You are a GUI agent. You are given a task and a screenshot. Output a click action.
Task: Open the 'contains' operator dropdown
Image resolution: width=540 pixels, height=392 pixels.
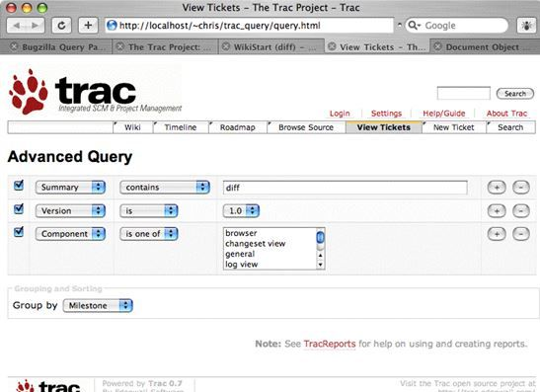coord(165,188)
